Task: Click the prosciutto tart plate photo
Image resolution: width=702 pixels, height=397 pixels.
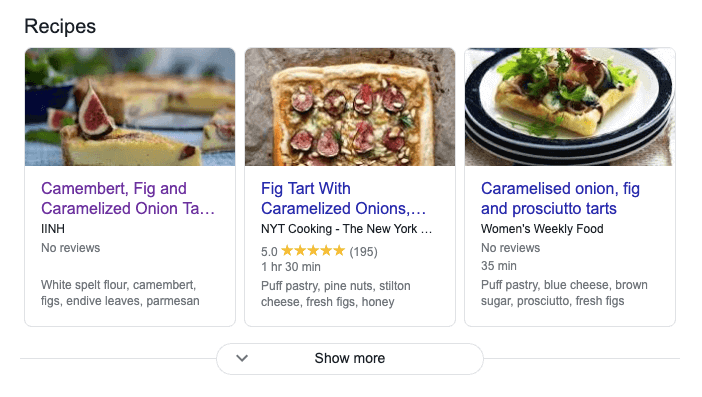Action: (569, 107)
